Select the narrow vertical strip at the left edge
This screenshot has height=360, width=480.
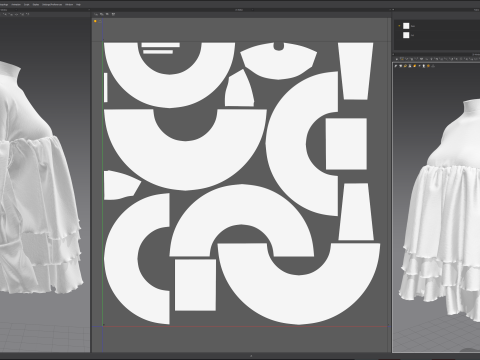pyautogui.click(x=106, y=87)
